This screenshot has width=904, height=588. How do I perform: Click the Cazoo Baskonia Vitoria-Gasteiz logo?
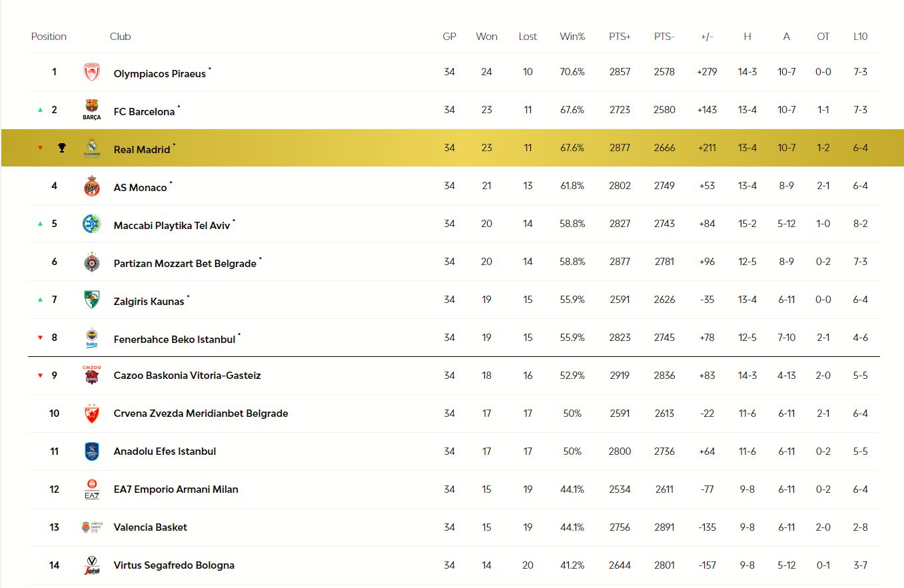tap(92, 375)
